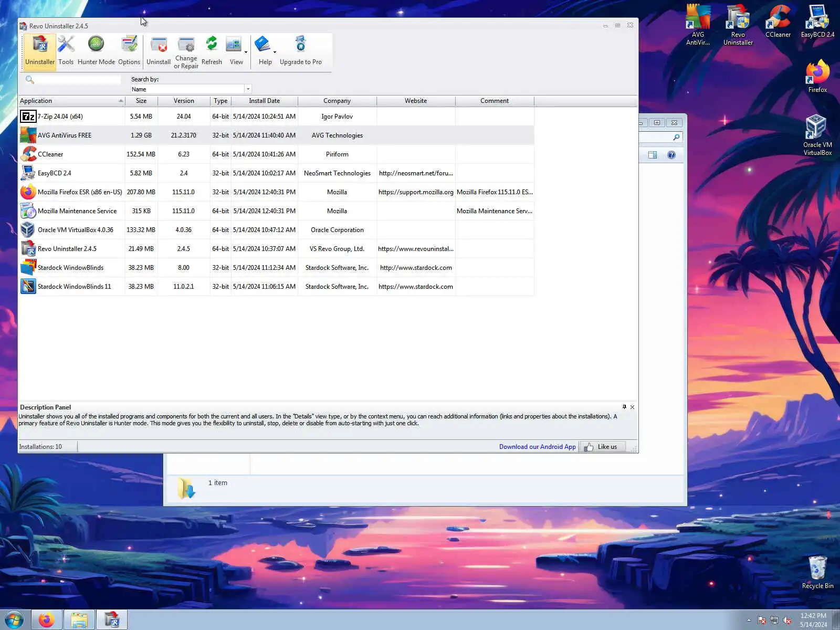Screen dimensions: 840x630
Task: Click the neosmart.net website cell
Action: [x=416, y=173]
